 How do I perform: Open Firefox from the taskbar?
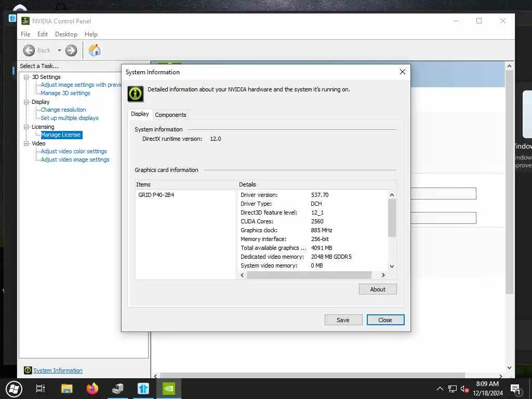pos(92,389)
